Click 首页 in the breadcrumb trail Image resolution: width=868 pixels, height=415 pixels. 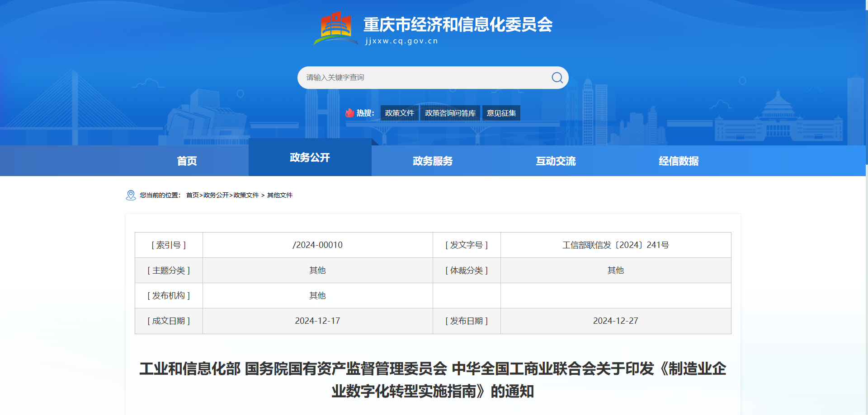click(x=192, y=195)
